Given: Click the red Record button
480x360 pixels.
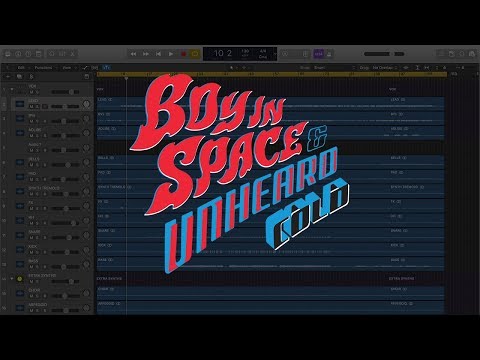Looking at the screenshot, I should [x=183, y=54].
